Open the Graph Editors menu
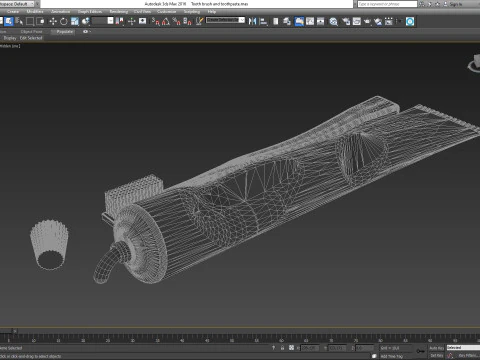The height and width of the screenshot is (360, 480). [x=90, y=12]
